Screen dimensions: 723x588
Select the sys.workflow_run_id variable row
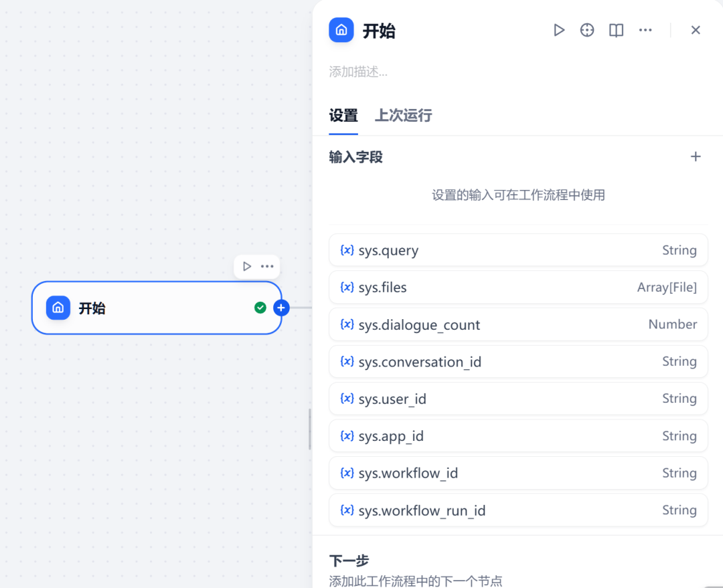click(517, 510)
